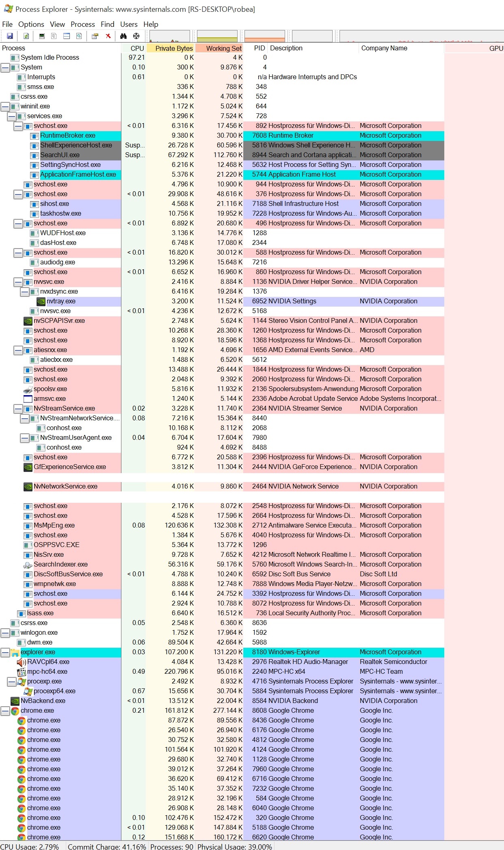This screenshot has width=504, height=850.
Task: Click the Save toolbar icon
Action: point(10,36)
